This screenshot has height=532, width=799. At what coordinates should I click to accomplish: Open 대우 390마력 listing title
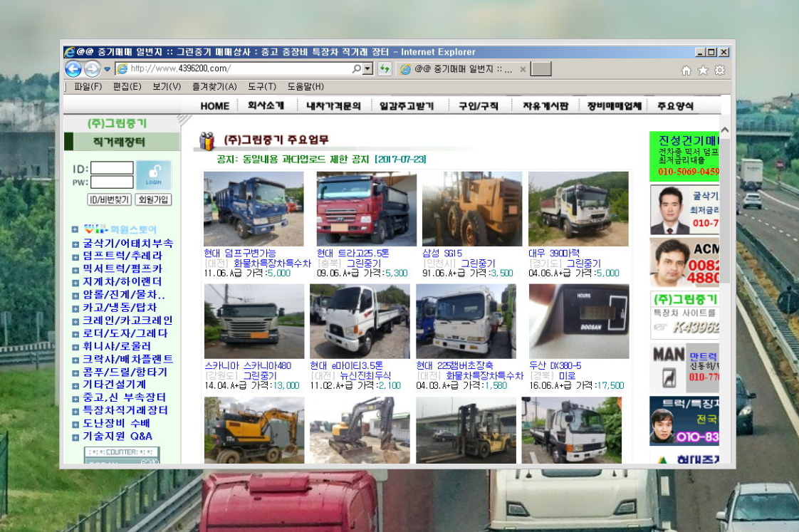coord(553,254)
